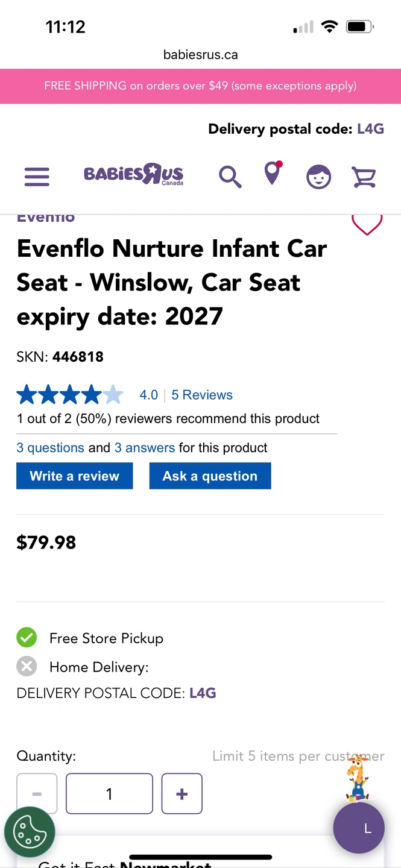The height and width of the screenshot is (868, 401).
Task: Add product to wishlist heart icon
Action: (367, 225)
